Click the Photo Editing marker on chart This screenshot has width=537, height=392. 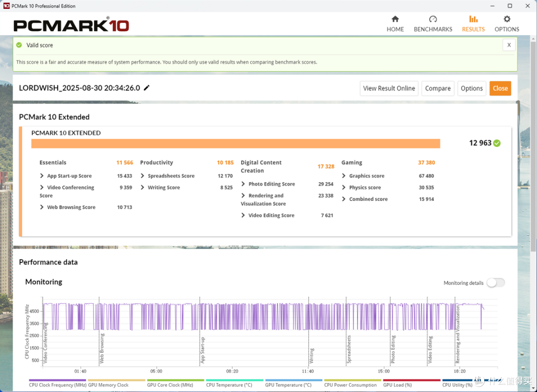click(x=393, y=349)
